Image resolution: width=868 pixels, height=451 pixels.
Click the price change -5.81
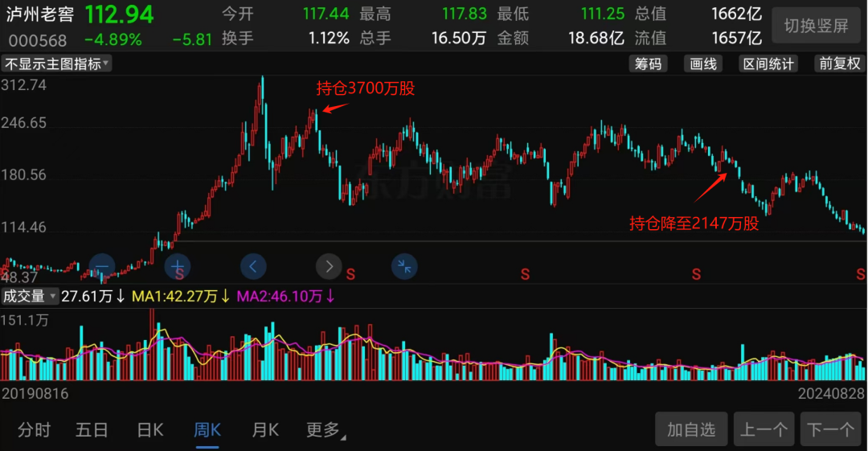click(x=192, y=40)
